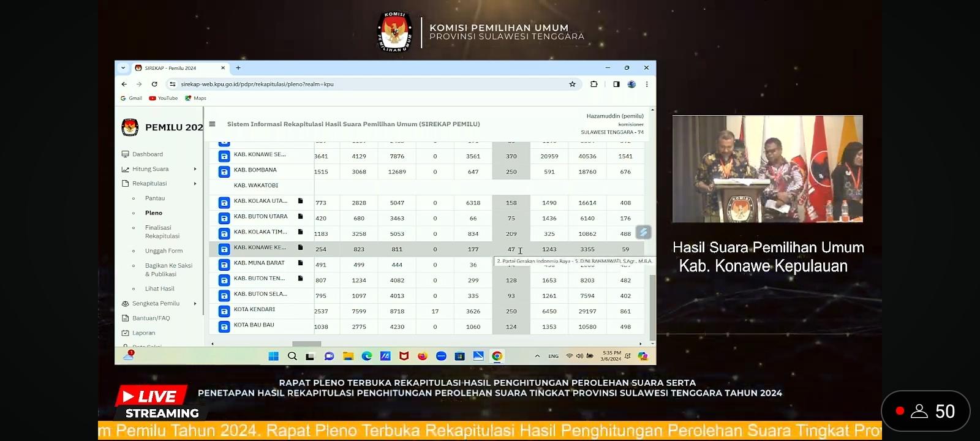The width and height of the screenshot is (980, 441).
Task: Click the save icon for KOTA KENDARI
Action: (224, 311)
